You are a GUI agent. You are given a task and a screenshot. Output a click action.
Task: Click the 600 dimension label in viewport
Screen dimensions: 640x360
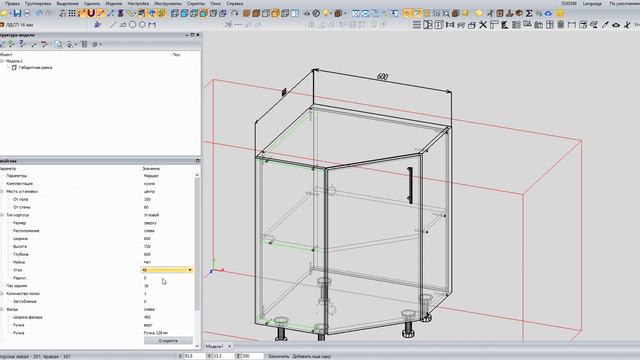[x=382, y=77]
